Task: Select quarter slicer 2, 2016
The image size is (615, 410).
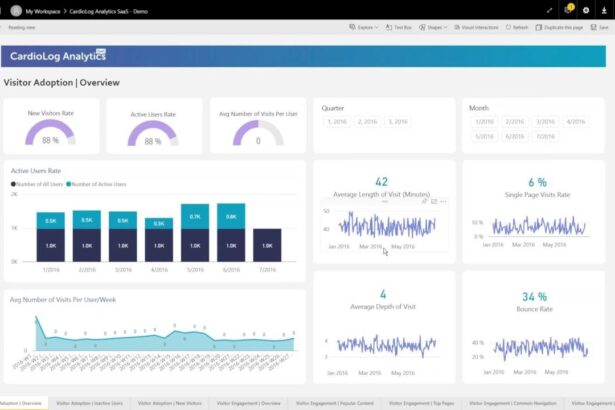Action: point(367,122)
